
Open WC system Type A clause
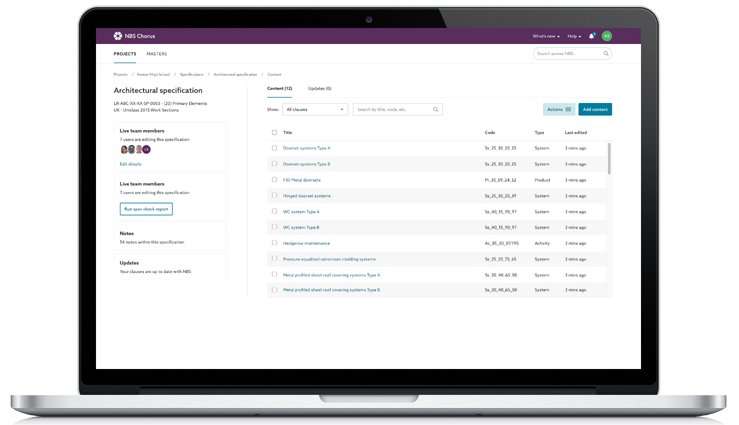pyautogui.click(x=301, y=212)
